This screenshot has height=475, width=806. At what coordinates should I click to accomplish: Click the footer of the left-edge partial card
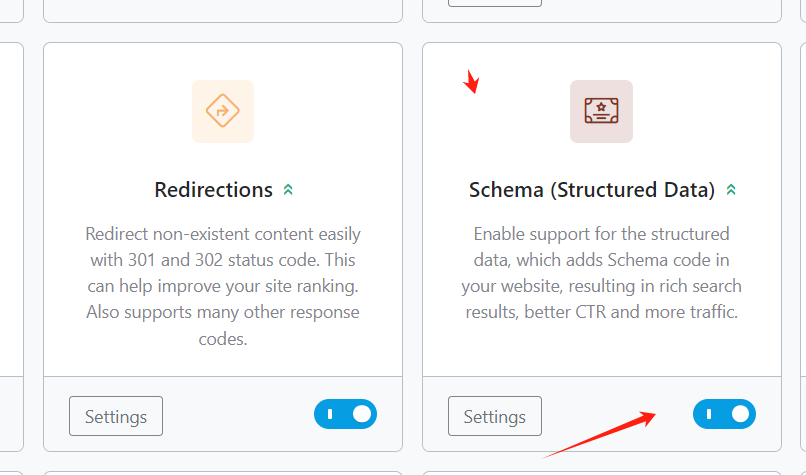pyautogui.click(x=11, y=414)
